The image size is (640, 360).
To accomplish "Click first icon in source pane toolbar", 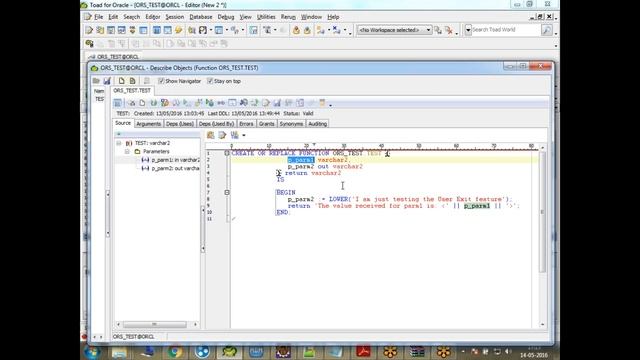I will pyautogui.click(x=211, y=135).
